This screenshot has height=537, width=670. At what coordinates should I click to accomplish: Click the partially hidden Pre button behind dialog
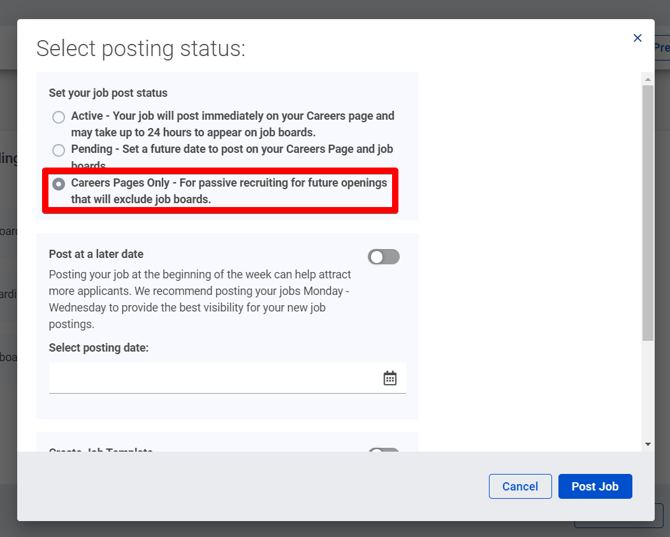(661, 47)
